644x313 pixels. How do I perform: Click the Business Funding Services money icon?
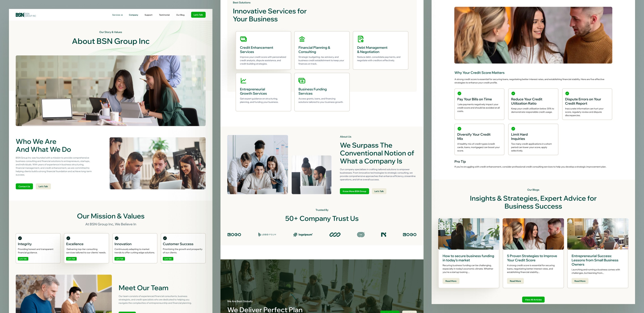(302, 80)
